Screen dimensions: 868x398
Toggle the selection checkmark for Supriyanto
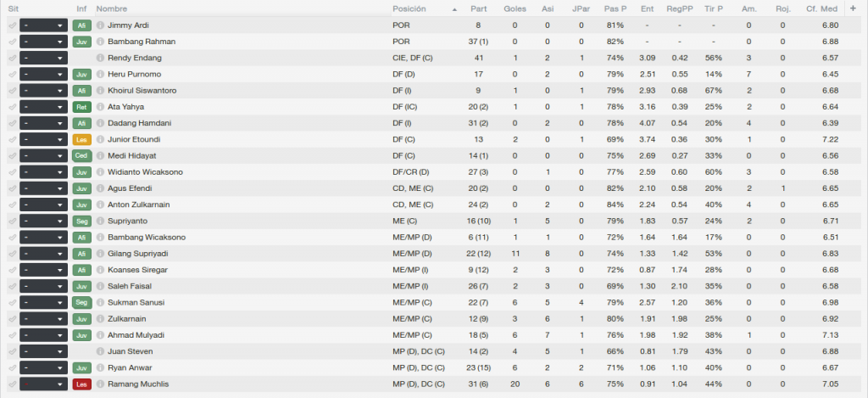click(x=12, y=221)
